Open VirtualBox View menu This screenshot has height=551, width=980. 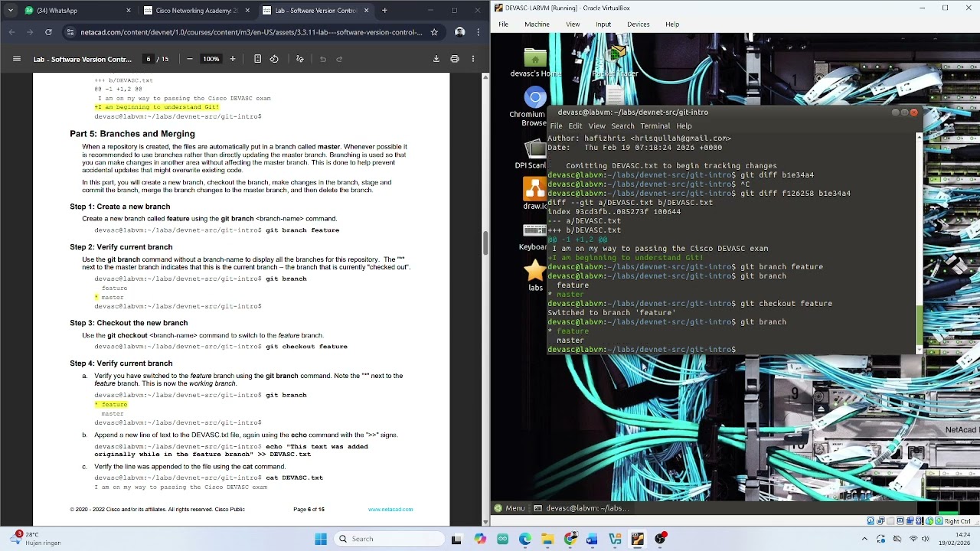573,24
